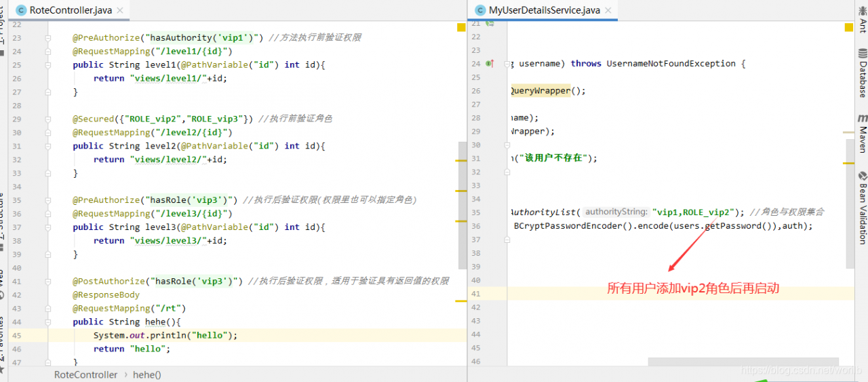868x382 pixels.
Task: Click the hasAuthority('vip1') string
Action: coord(199,38)
